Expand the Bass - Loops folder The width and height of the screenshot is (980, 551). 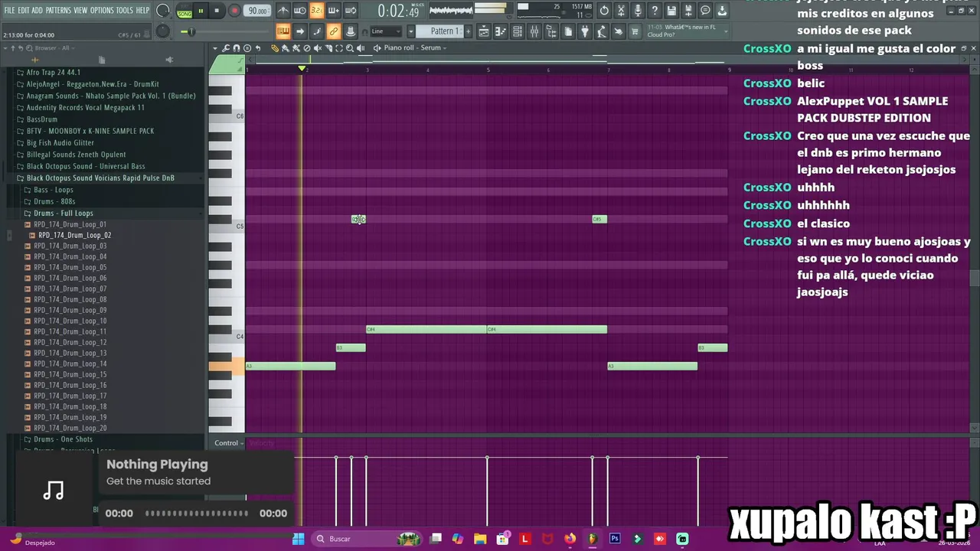click(x=53, y=190)
